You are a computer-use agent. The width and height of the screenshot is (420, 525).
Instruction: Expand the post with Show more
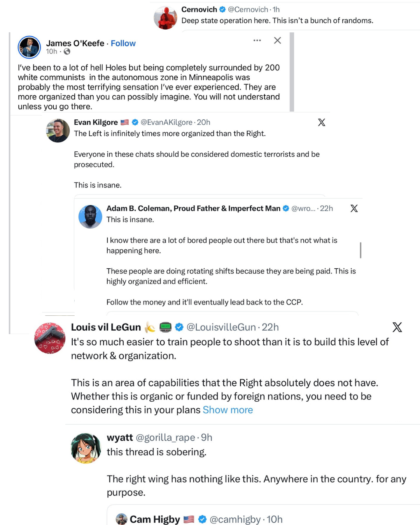pos(227,410)
